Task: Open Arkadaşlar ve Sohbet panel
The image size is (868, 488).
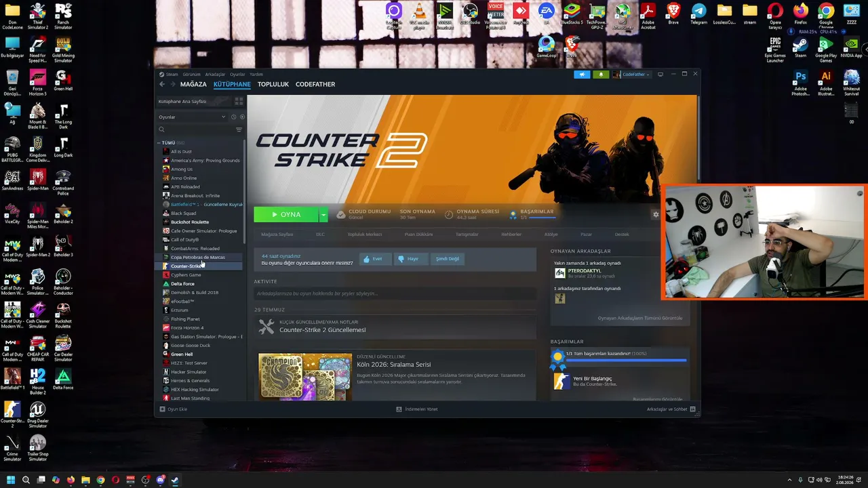Action: pyautogui.click(x=671, y=409)
